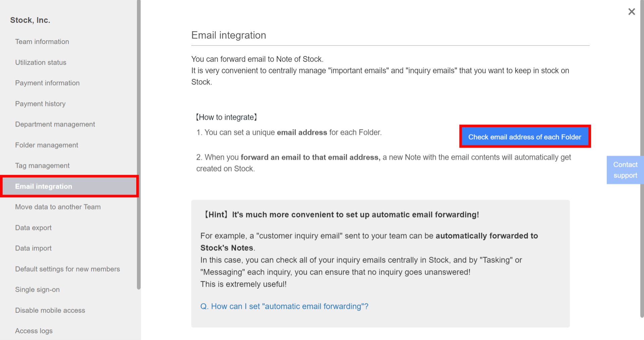Select Email integration in the sidebar
644x340 pixels.
43,186
